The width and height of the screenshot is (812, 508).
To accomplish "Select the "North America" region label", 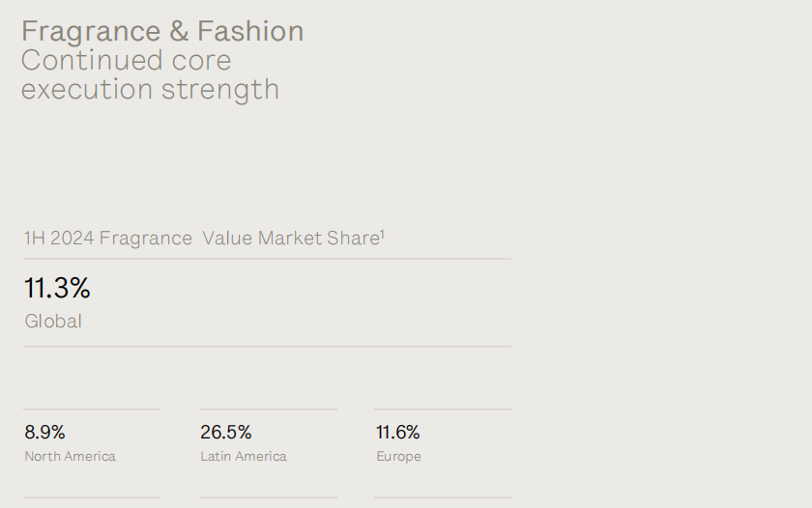I will click(70, 457).
